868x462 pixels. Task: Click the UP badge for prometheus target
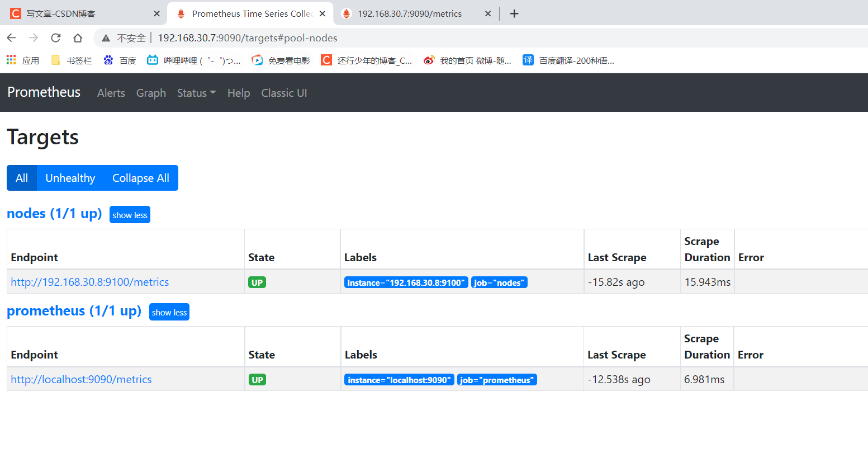coord(257,380)
